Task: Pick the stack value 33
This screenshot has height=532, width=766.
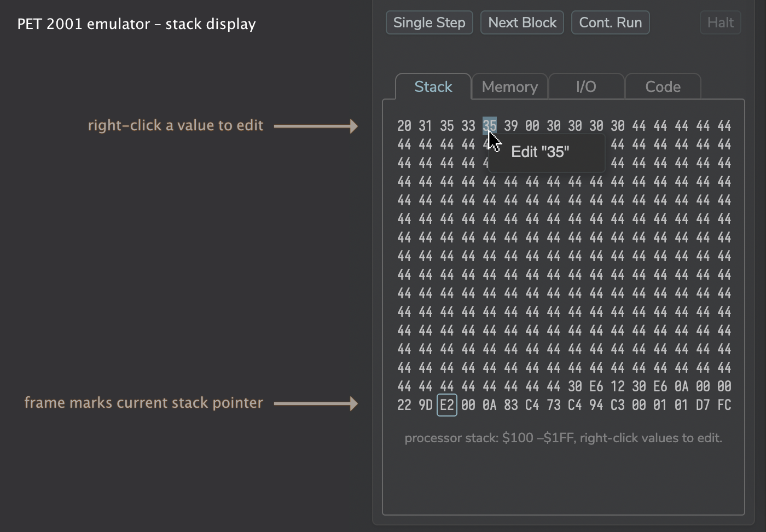Action: pos(468,126)
